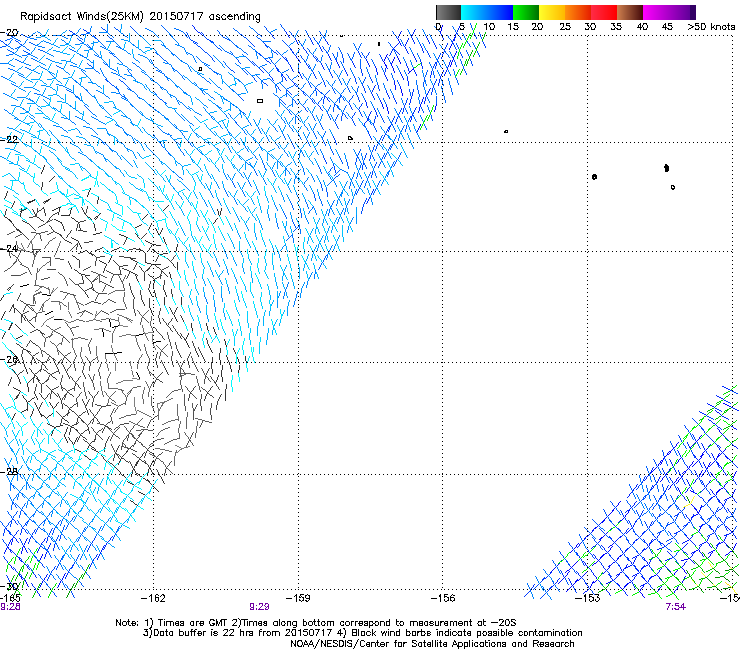Click the '-26' latitude label
This screenshot has width=740, height=650.
9,360
